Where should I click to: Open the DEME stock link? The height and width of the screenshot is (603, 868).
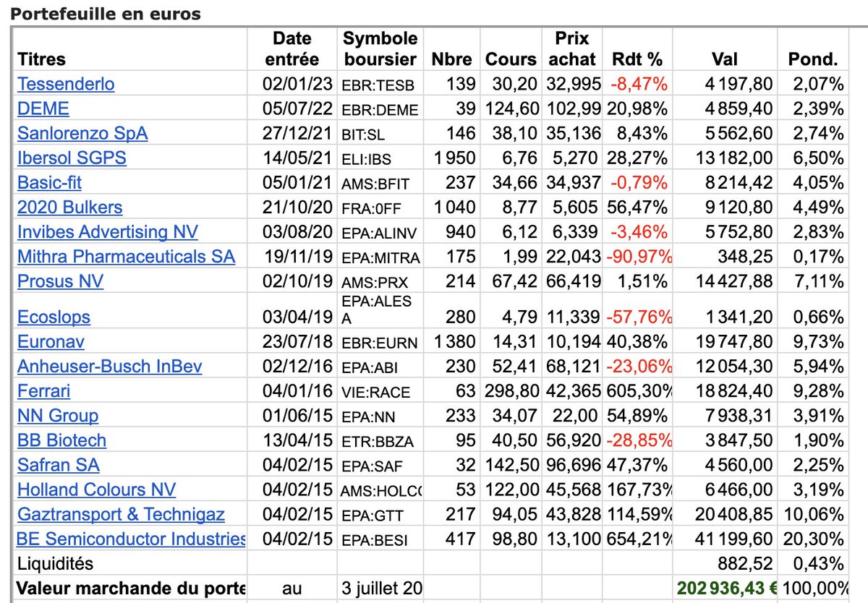(x=43, y=108)
